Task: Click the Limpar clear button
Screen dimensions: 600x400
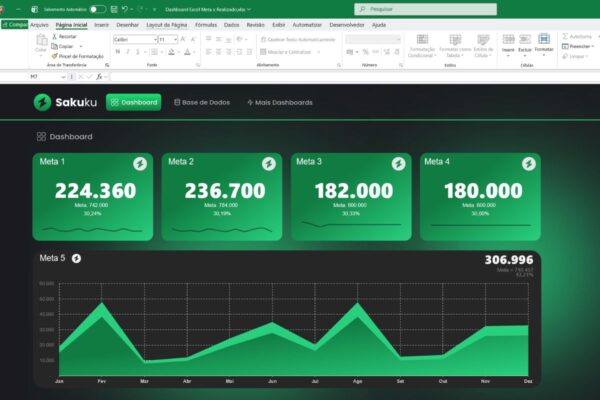Action: 575,56
